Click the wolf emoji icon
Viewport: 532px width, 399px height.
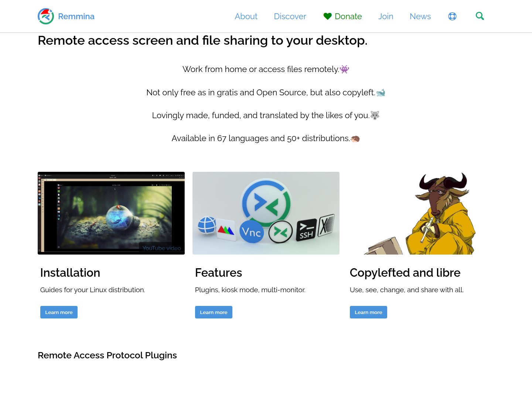tap(375, 115)
